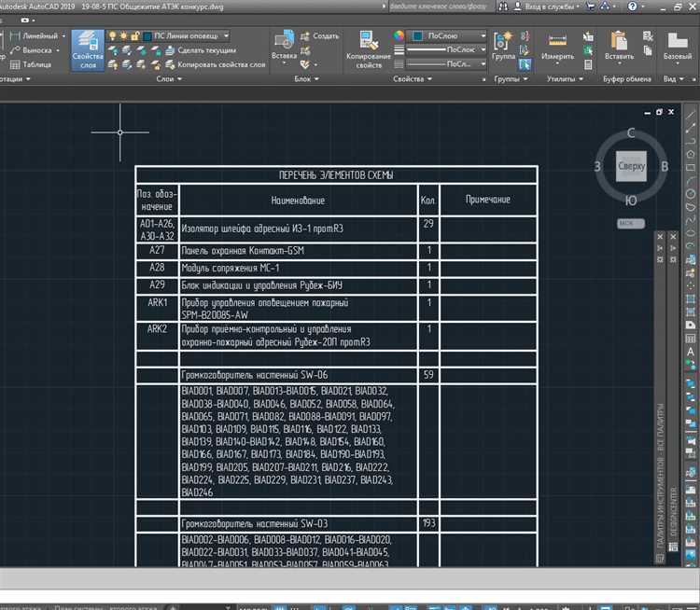Click the group edit icon in Группы
The height and width of the screenshot is (610, 700).
(525, 50)
